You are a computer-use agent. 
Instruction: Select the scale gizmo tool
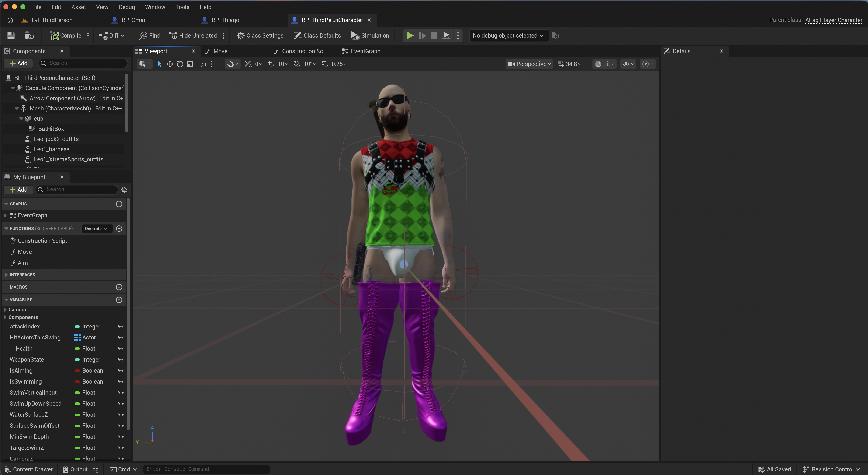click(190, 64)
